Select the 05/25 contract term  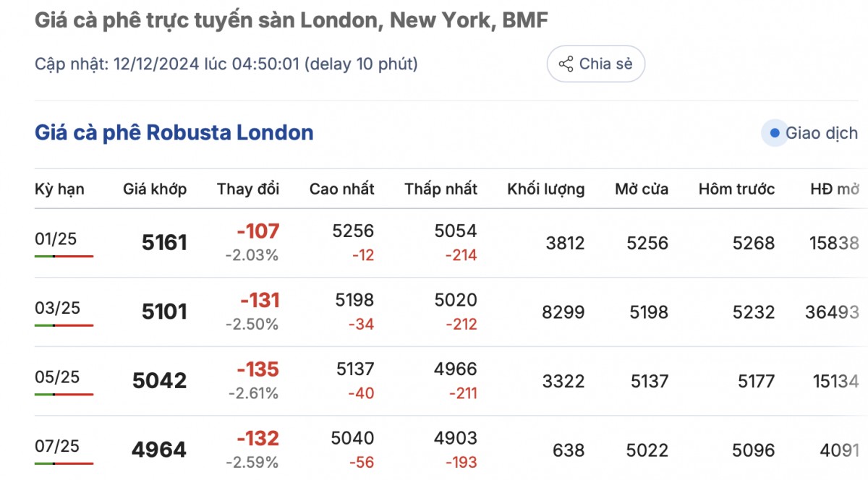click(x=57, y=377)
